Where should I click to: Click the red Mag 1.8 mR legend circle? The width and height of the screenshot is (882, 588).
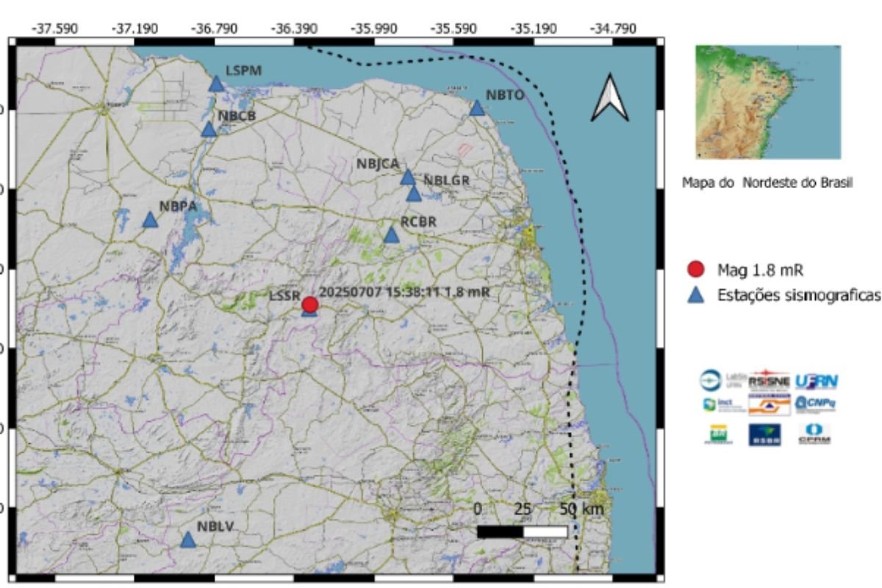pyautogui.click(x=698, y=270)
